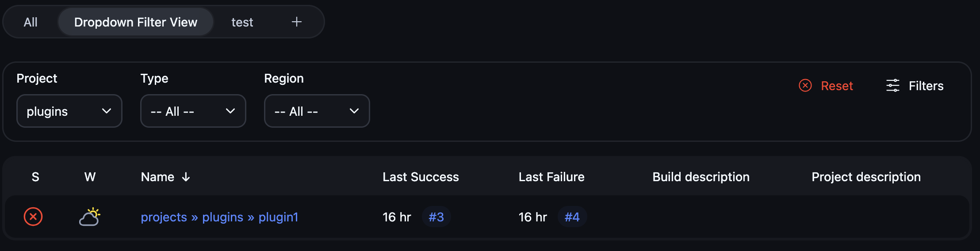Viewport: 980px width, 251px height.
Task: Click the red failed build status icon
Action: [33, 217]
